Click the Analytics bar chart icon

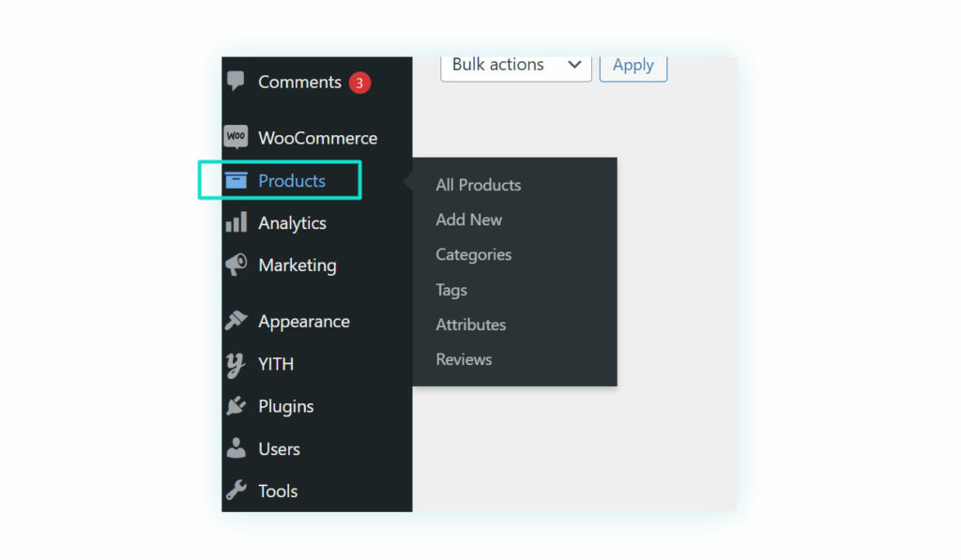(x=236, y=221)
